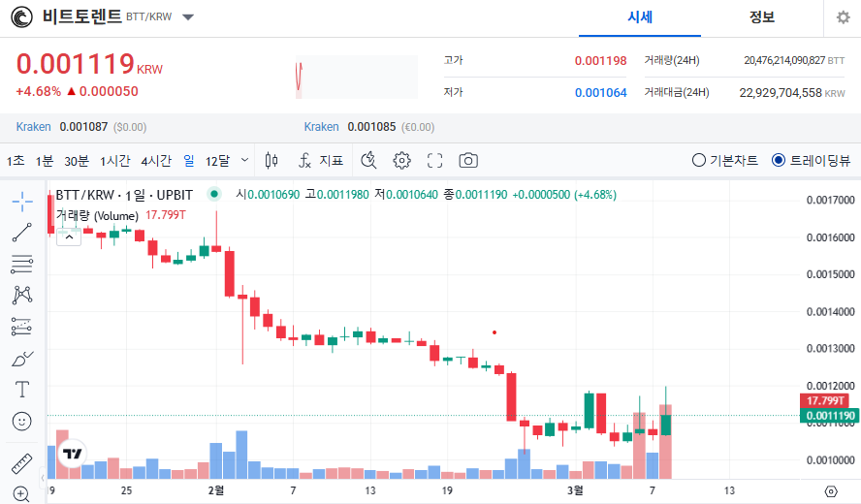The image size is (861, 504).
Task: Click the BTT/KRW · 1일 · UPBIT legend title
Action: point(124,195)
